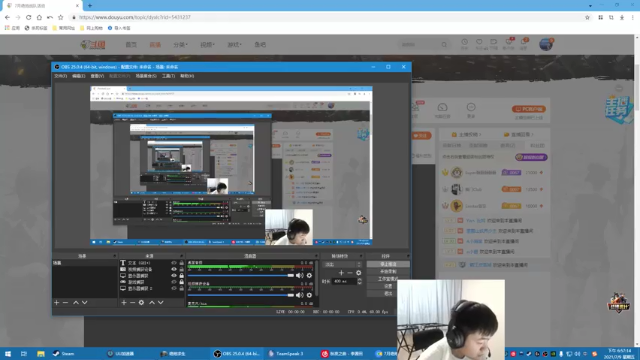Open source properties gear in Sources panel
The height and width of the screenshot is (360, 640).
coord(141,302)
